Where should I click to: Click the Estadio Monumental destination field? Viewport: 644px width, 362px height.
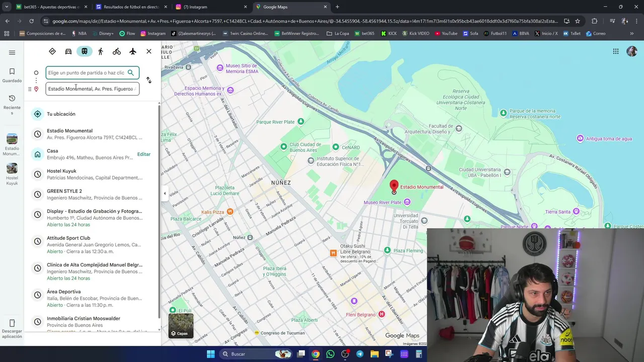click(92, 88)
